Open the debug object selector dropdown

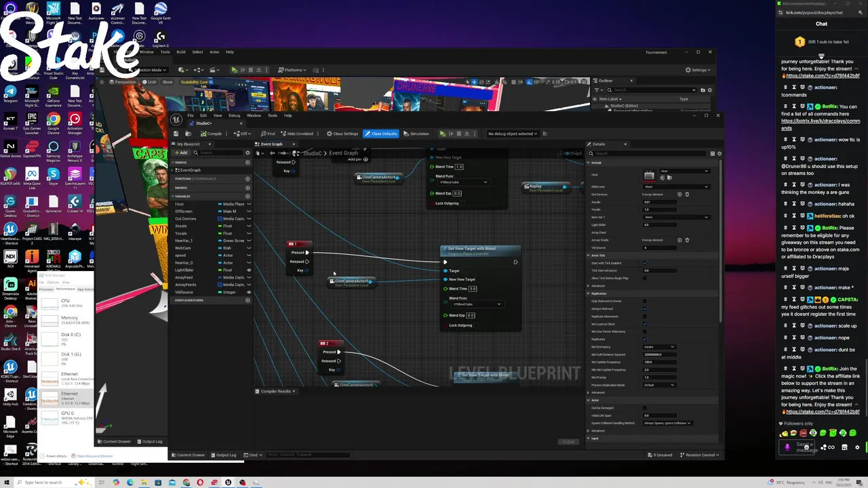514,134
